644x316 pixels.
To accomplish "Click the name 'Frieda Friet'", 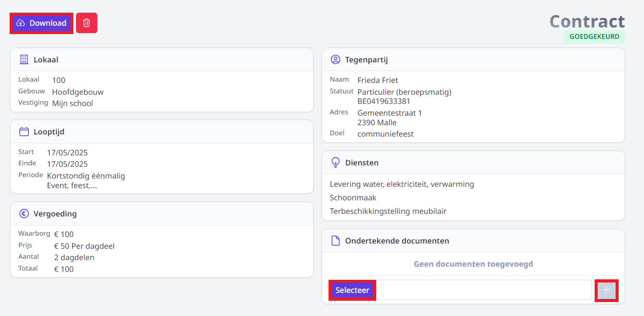I will point(378,80).
